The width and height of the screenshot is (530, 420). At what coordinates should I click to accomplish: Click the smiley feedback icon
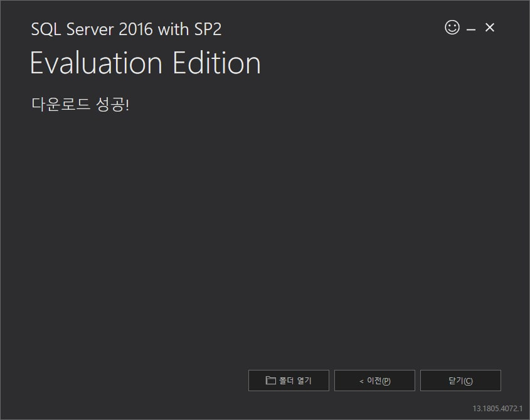pyautogui.click(x=452, y=28)
